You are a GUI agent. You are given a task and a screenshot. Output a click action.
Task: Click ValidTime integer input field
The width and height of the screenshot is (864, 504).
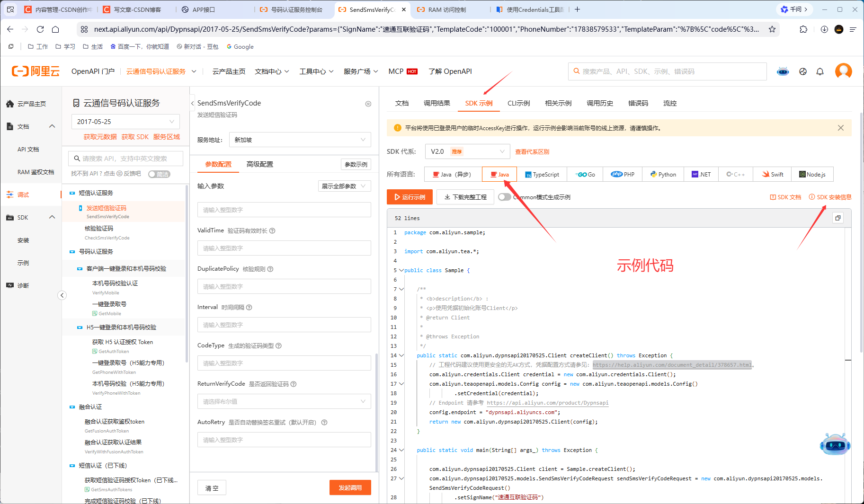pyautogui.click(x=284, y=248)
